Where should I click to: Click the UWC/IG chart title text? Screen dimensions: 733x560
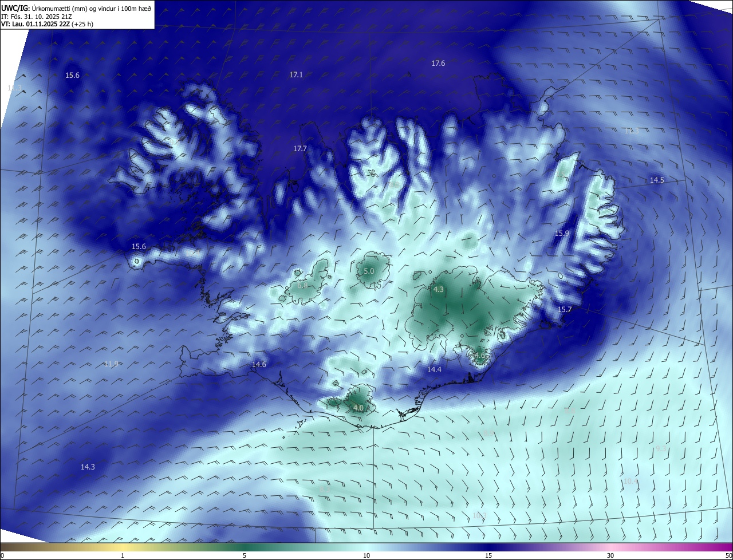[x=76, y=7]
